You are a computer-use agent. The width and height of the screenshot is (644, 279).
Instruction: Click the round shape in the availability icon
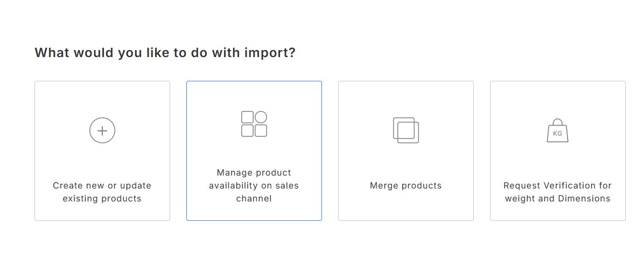pyautogui.click(x=261, y=117)
